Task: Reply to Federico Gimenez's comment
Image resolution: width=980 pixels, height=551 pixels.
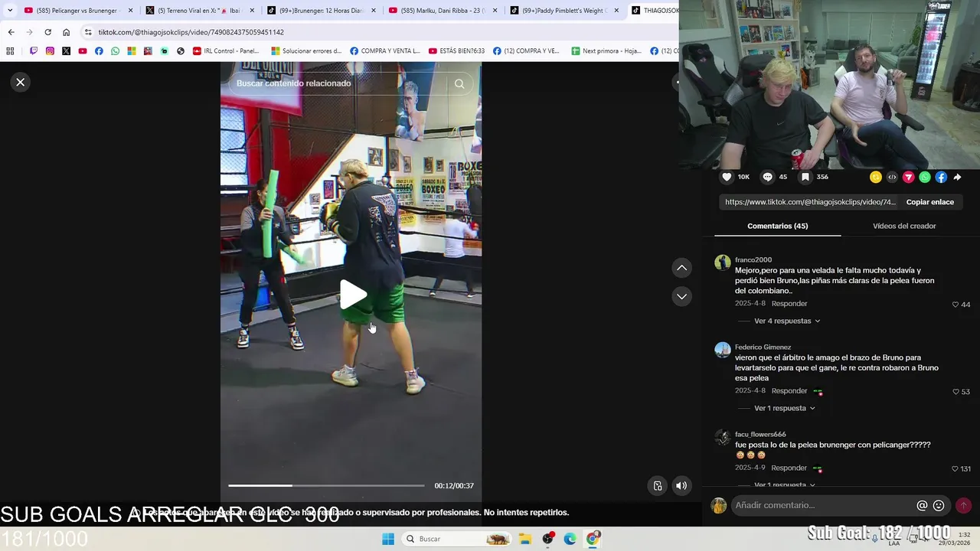Action: point(789,391)
